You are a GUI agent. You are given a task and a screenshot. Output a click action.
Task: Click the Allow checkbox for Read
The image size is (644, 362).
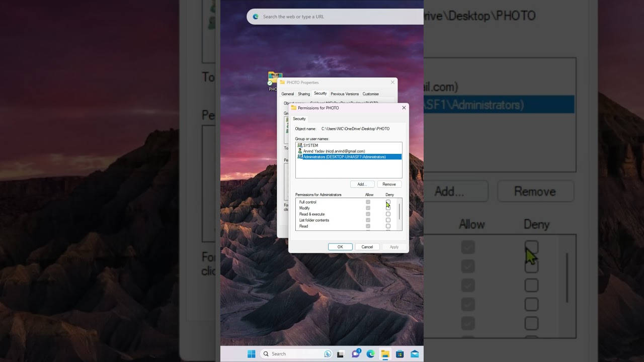[x=368, y=226]
